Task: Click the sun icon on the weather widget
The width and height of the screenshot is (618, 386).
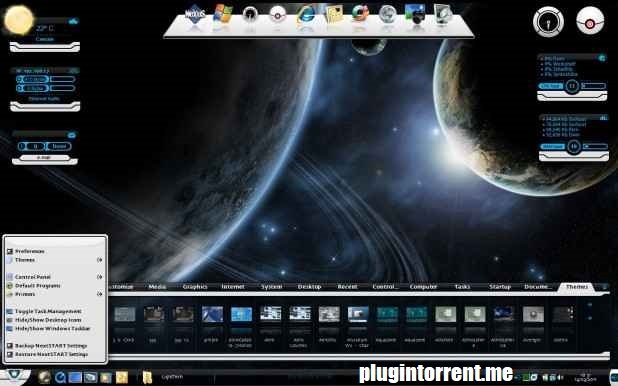Action: click(x=19, y=19)
